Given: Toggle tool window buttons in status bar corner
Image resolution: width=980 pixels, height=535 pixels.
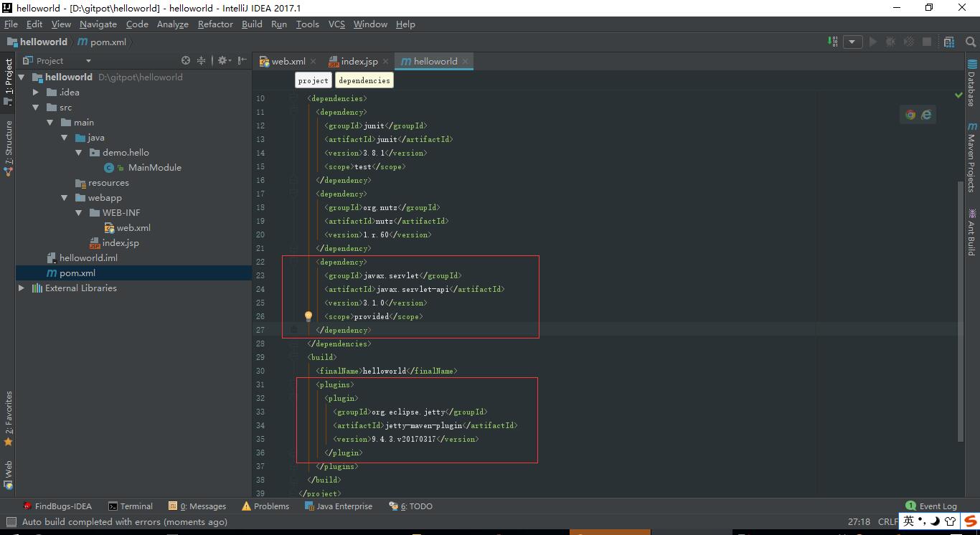Looking at the screenshot, I should pyautogui.click(x=11, y=522).
